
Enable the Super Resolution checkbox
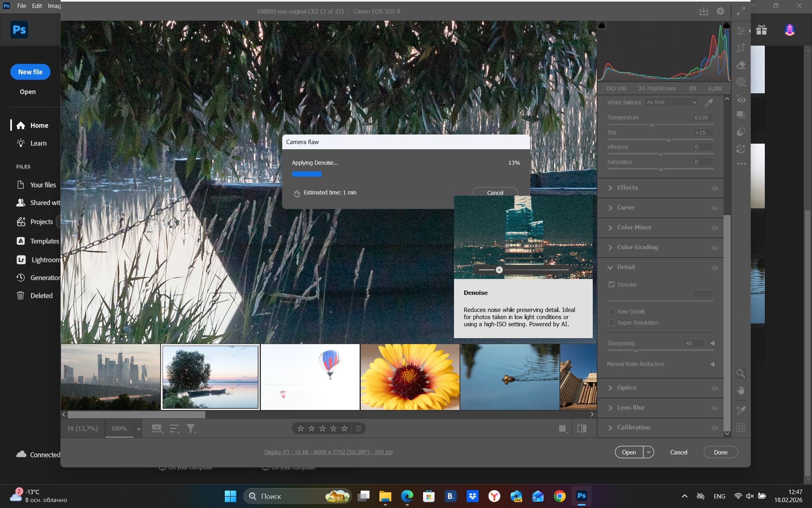tap(611, 323)
